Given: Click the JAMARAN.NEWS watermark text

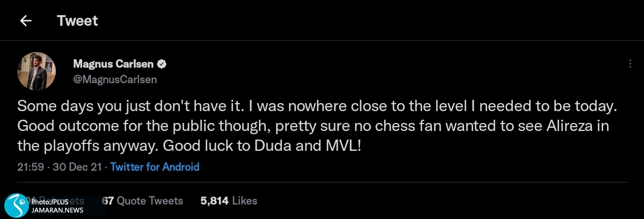Looking at the screenshot, I should 57,210.
